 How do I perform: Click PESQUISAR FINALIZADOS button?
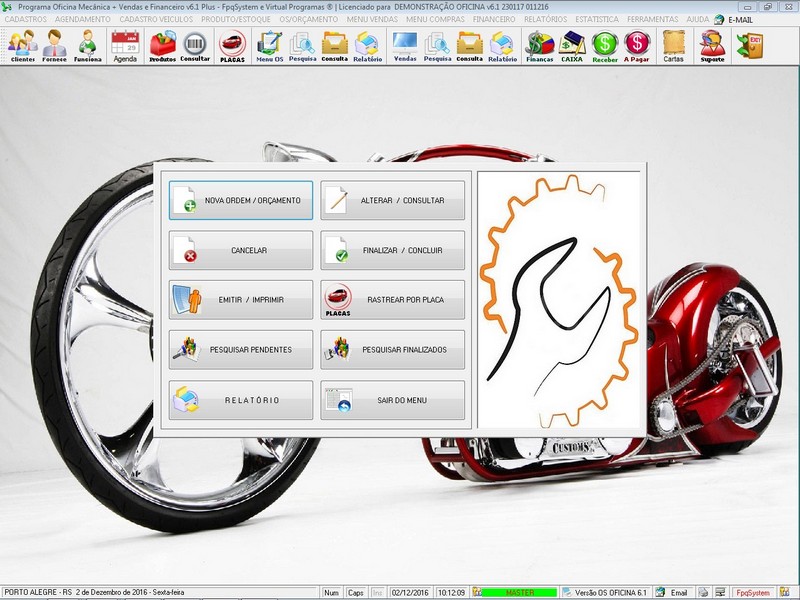[x=392, y=350]
